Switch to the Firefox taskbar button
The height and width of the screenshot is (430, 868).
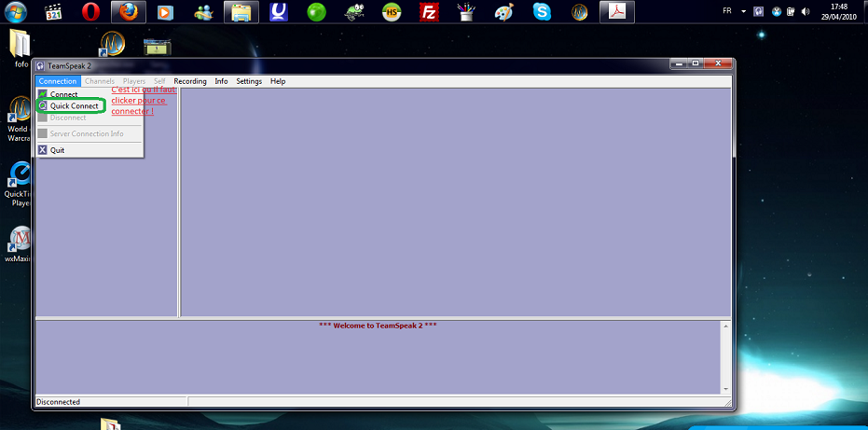(x=129, y=11)
